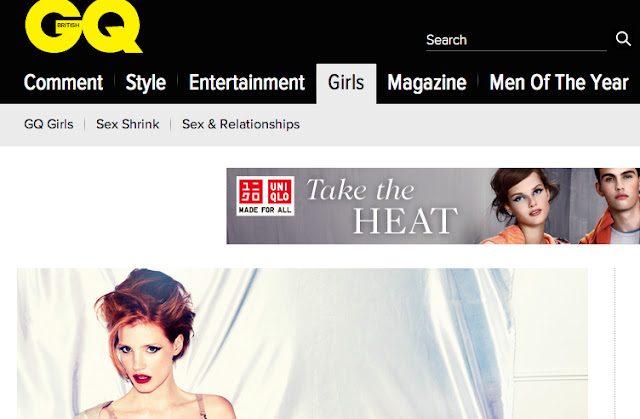
Task: Open the GQ Girls subsection link
Action: point(49,124)
